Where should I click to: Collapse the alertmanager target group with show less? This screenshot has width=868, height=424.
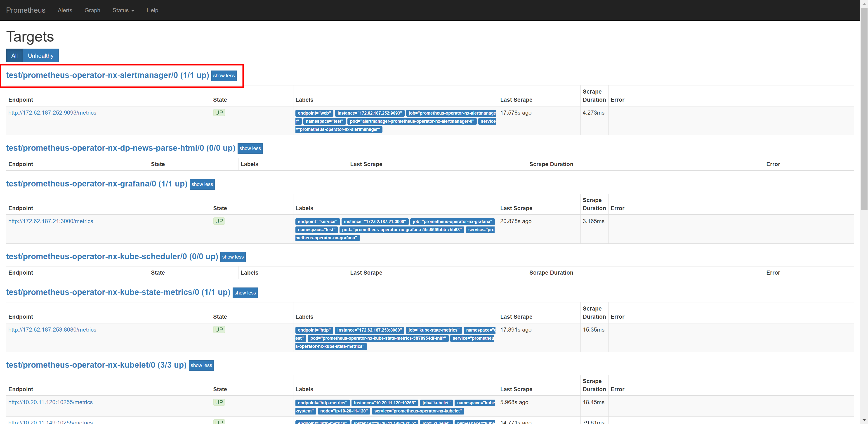tap(224, 75)
